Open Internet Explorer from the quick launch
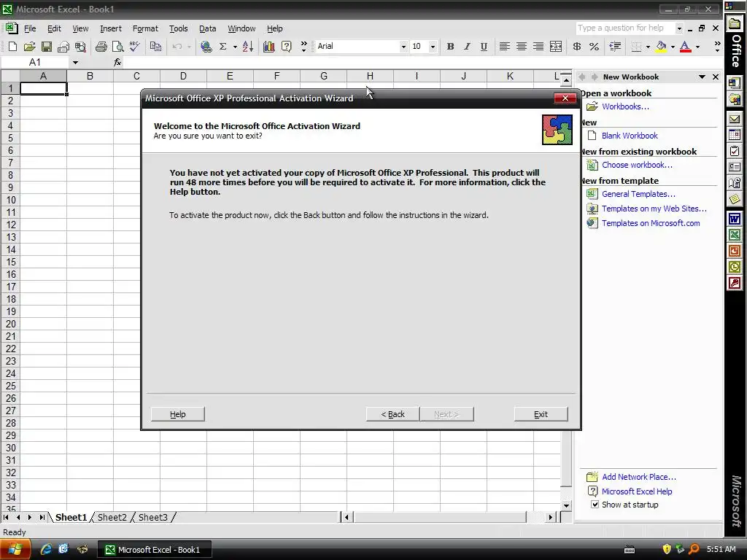 (x=46, y=549)
